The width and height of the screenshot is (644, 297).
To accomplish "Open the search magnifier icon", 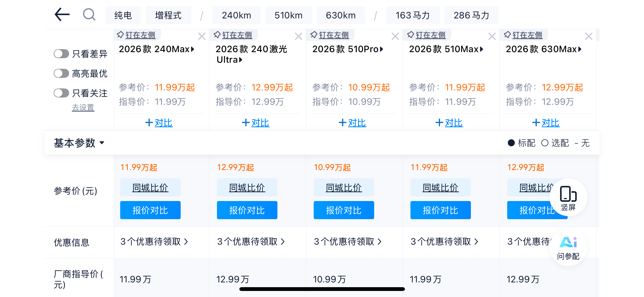I will [x=89, y=15].
